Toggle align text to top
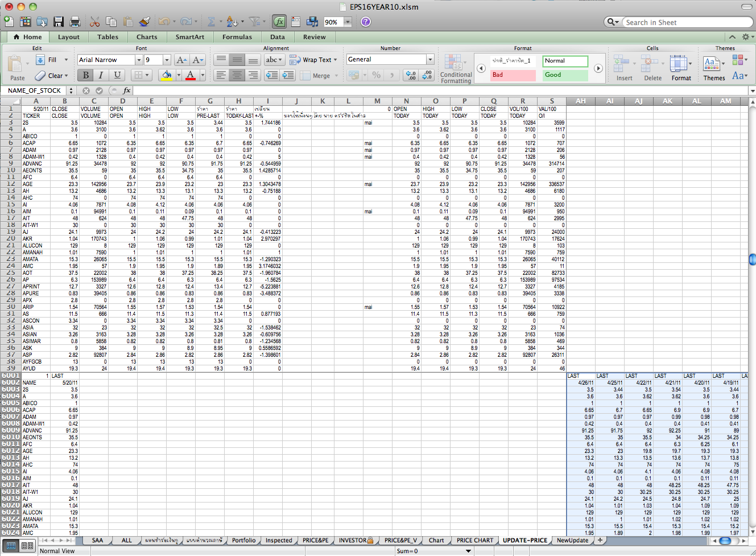This screenshot has width=756, height=556. tap(221, 60)
